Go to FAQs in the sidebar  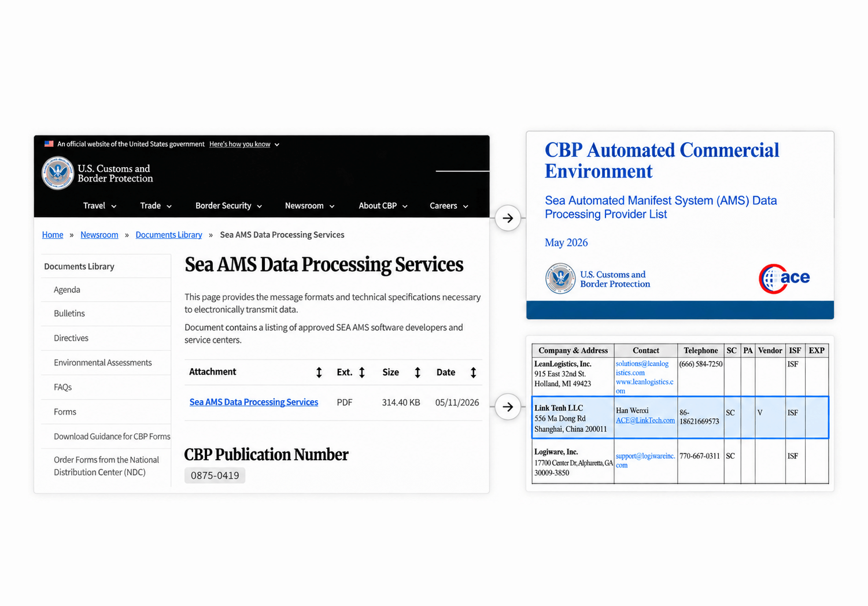point(63,387)
